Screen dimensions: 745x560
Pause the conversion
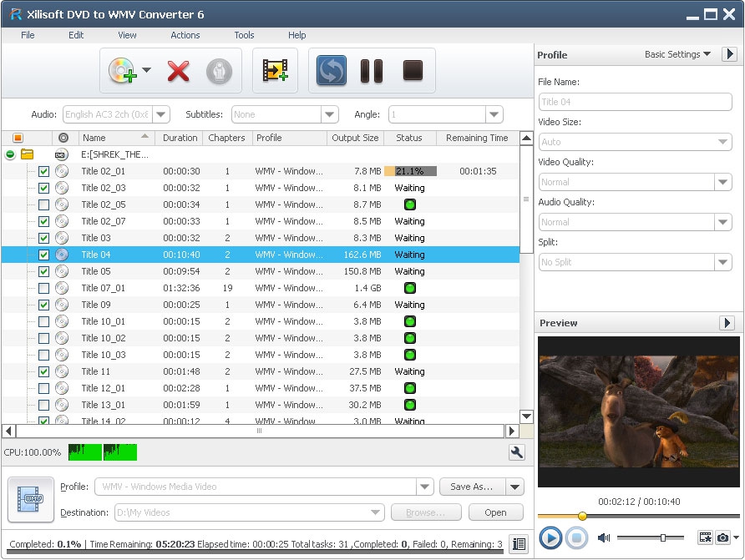pos(372,71)
